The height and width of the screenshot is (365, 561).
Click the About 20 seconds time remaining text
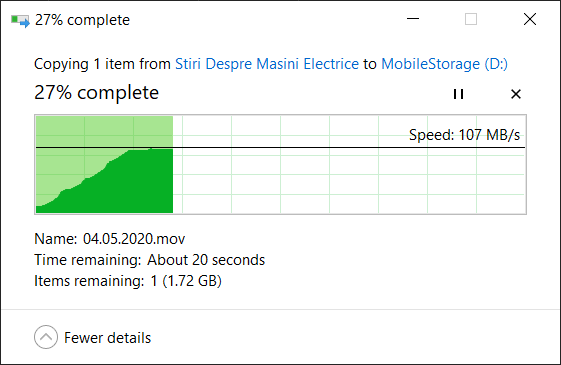[x=206, y=260]
